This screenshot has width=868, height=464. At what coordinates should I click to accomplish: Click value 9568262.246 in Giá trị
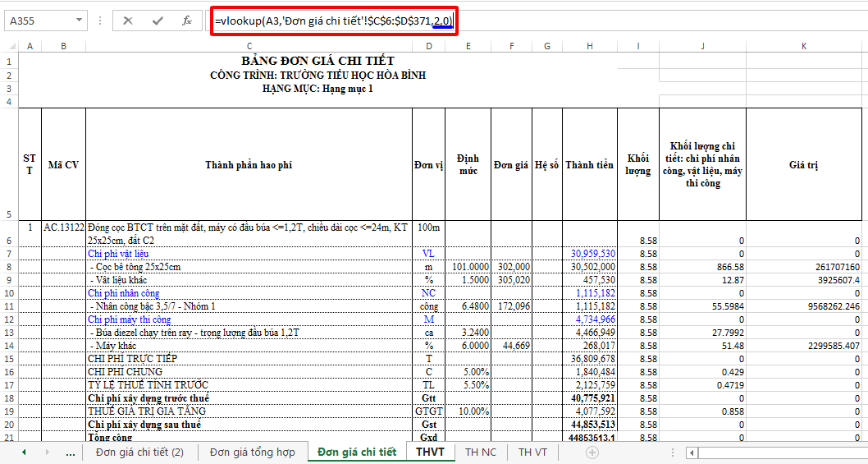coord(804,306)
